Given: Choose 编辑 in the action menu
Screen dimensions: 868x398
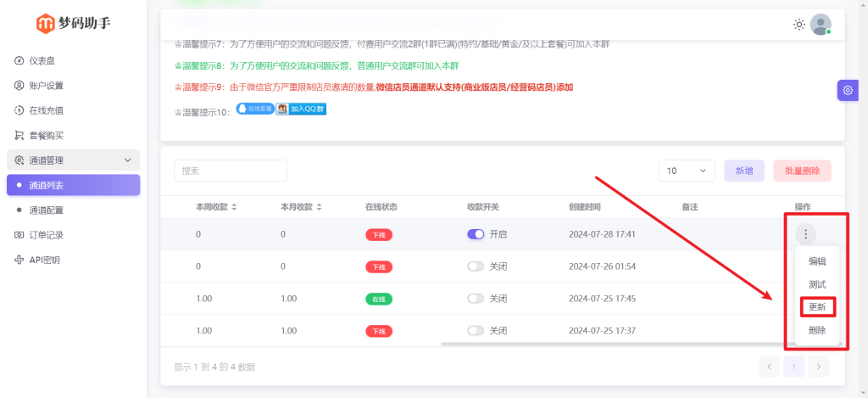Looking at the screenshot, I should click(x=817, y=261).
